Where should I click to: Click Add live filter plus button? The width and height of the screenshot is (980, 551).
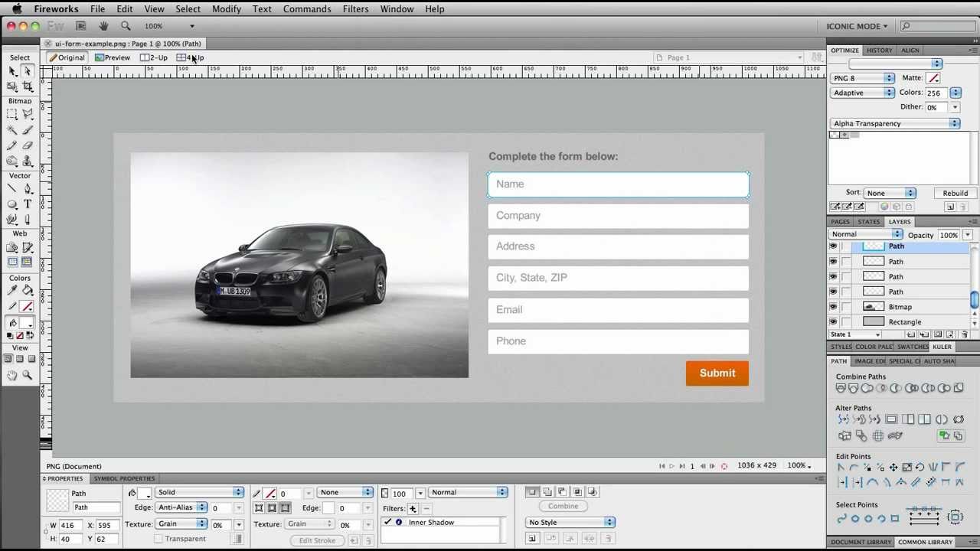coord(413,508)
